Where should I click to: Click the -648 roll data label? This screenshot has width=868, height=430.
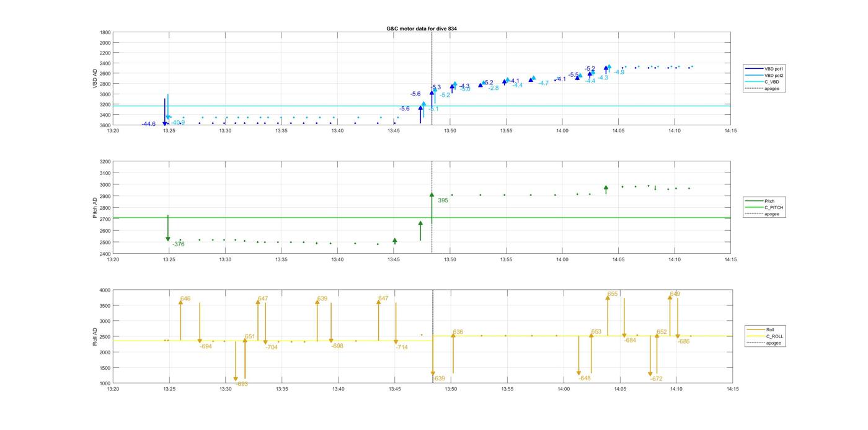coord(585,378)
